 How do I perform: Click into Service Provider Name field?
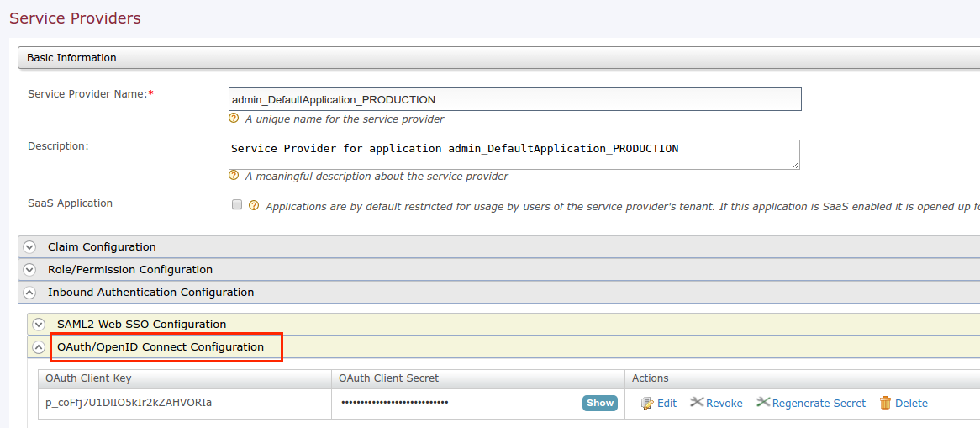[514, 99]
